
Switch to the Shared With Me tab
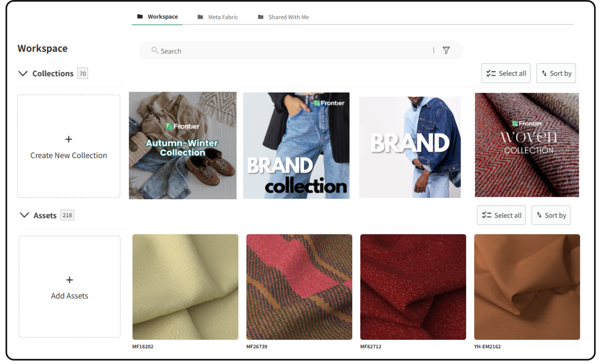[x=288, y=17]
